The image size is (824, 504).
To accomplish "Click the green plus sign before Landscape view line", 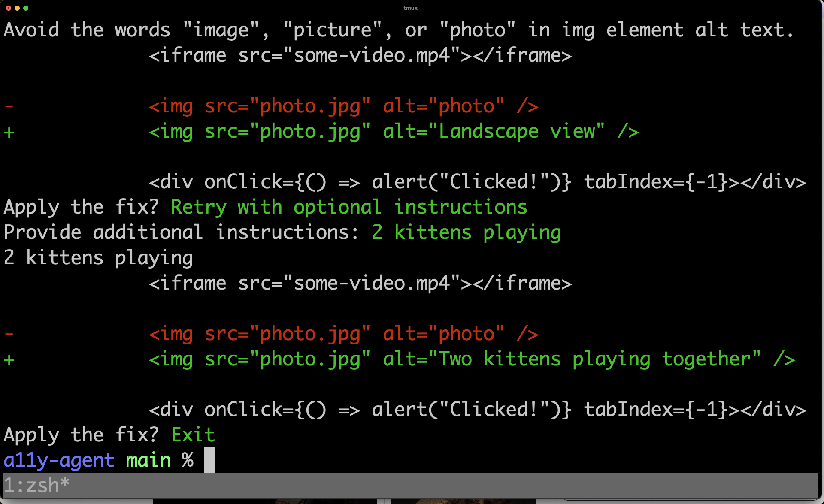I will coord(9,132).
